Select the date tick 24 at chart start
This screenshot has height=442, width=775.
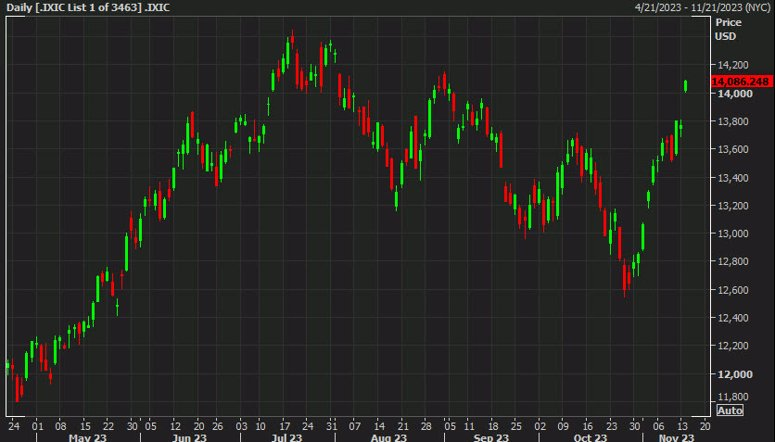click(x=14, y=426)
